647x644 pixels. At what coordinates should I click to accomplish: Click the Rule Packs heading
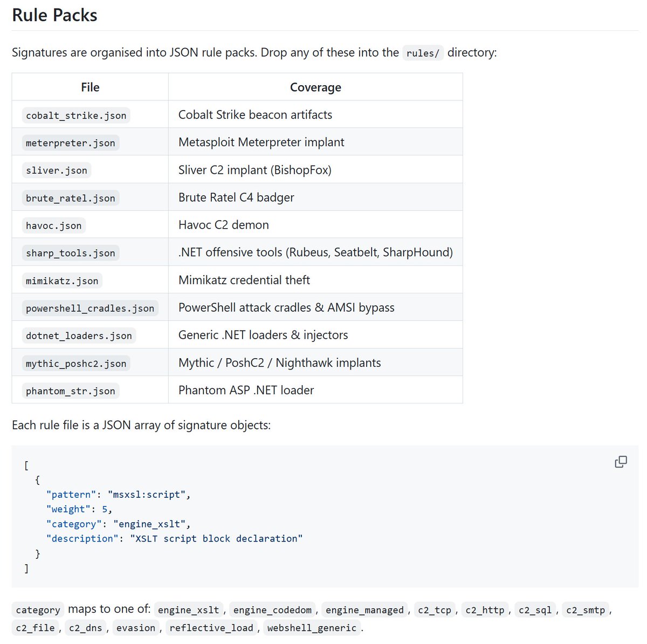55,15
